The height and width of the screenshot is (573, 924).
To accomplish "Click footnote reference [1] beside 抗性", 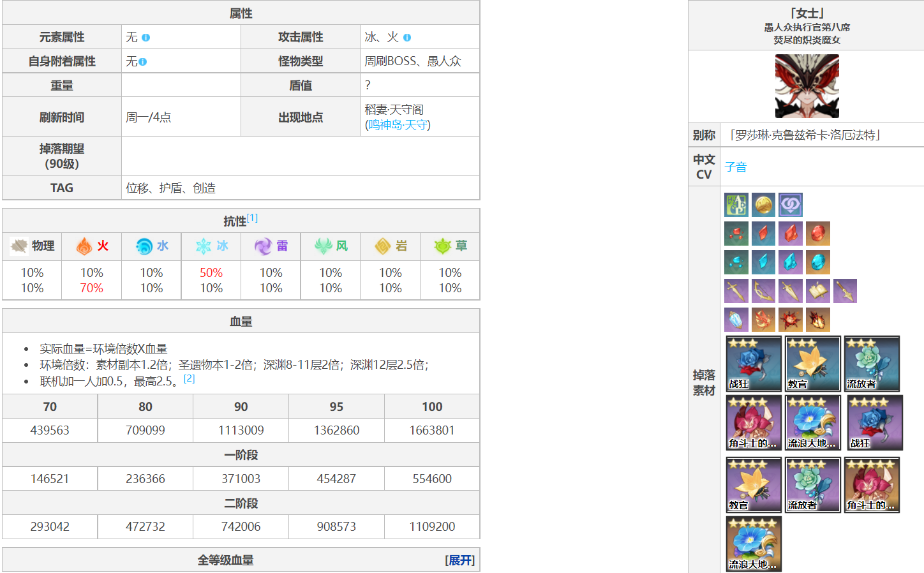I will tap(253, 218).
